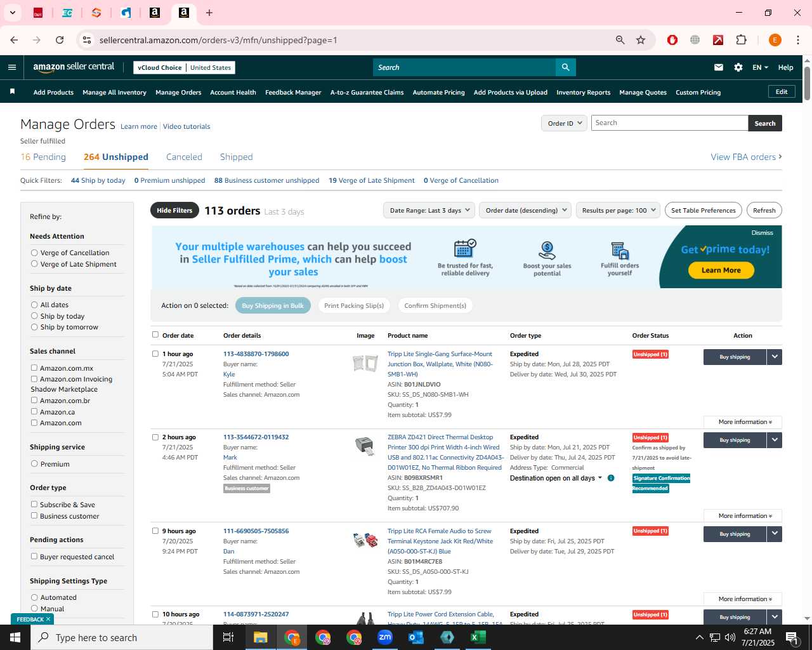Open Task View on the taskbar
Viewport: 812px width, 650px height.
(x=228, y=637)
